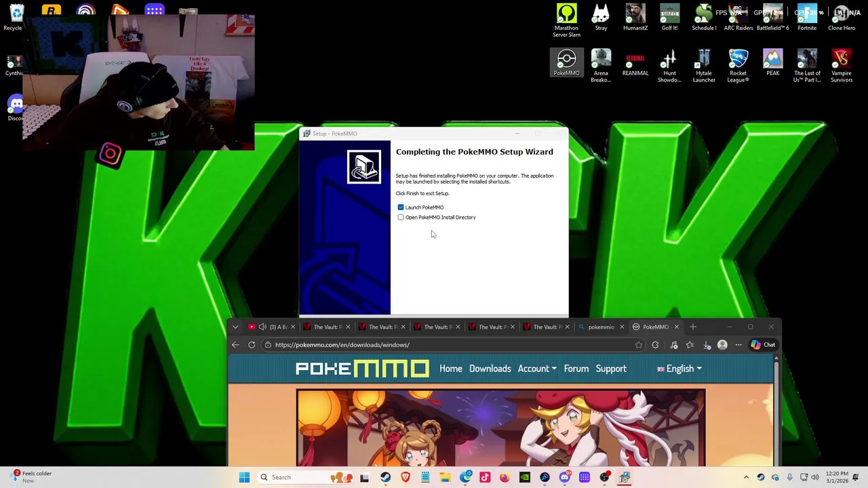Select the PEAK desktop icon
The width and height of the screenshot is (868, 488).
(x=773, y=63)
